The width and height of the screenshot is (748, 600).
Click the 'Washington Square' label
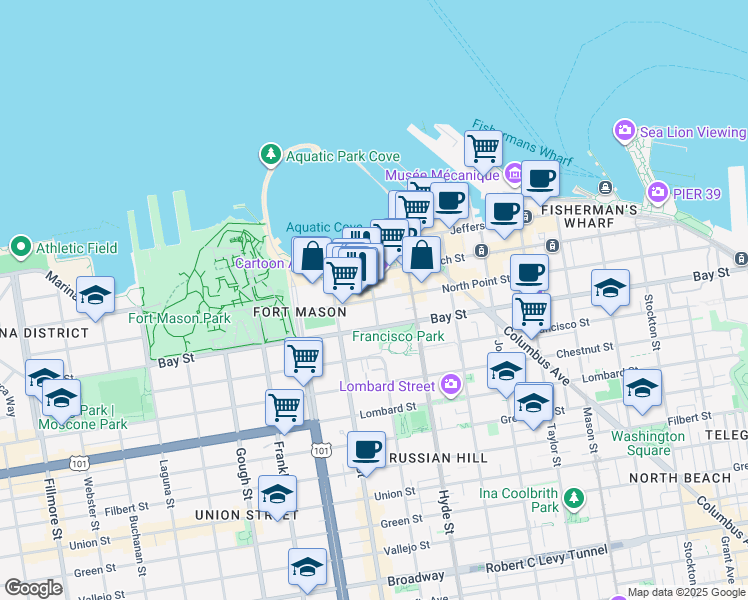click(x=648, y=443)
